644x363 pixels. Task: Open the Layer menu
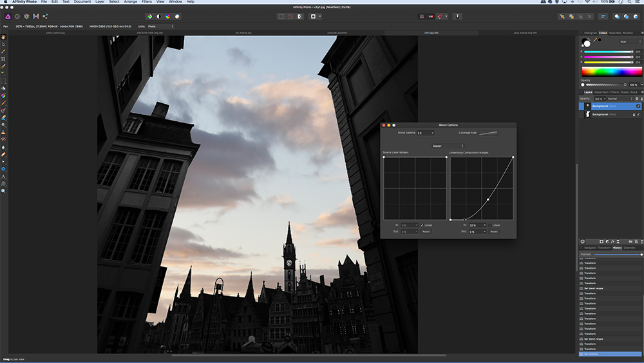click(x=100, y=2)
